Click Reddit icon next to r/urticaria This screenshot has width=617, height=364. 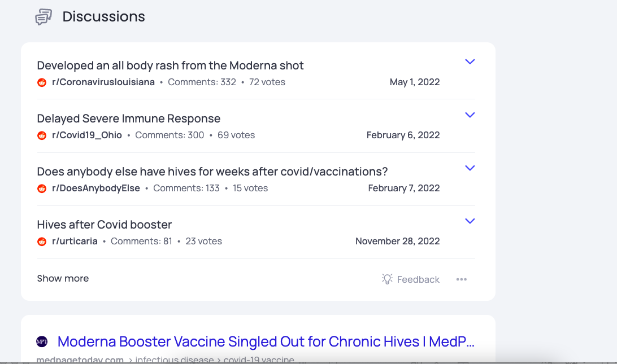pyautogui.click(x=42, y=242)
